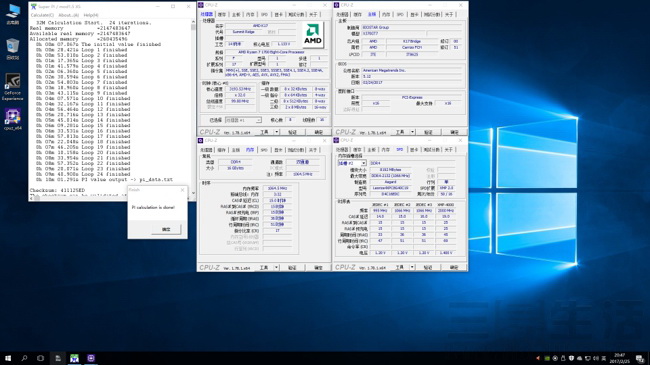Open the Recycle Bin desktop icon
This screenshot has height=365, width=650.
[x=13, y=49]
